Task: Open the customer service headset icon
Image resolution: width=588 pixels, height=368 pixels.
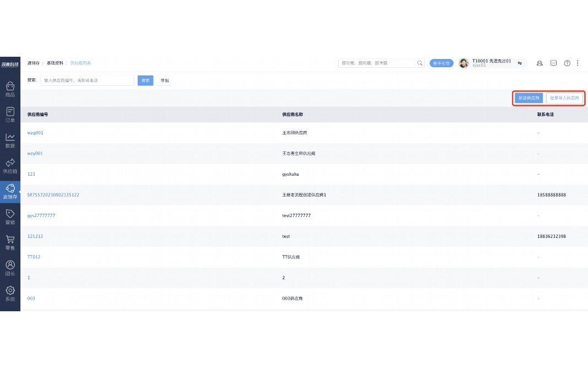Action: (540, 63)
